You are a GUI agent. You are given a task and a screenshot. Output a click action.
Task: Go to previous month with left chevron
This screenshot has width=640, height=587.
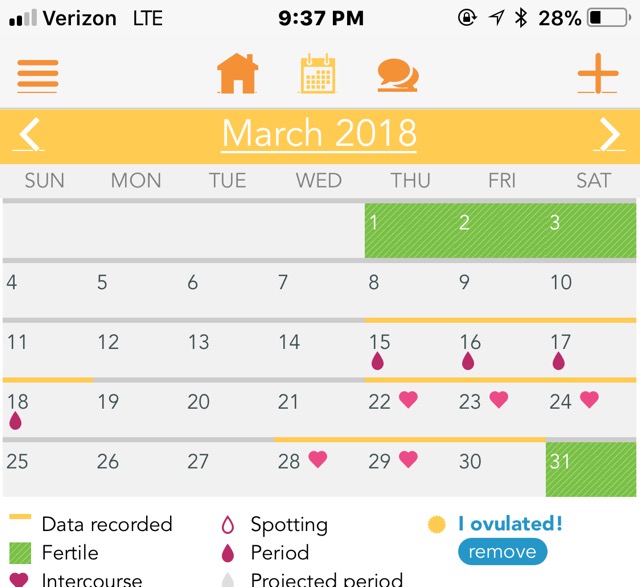29,134
